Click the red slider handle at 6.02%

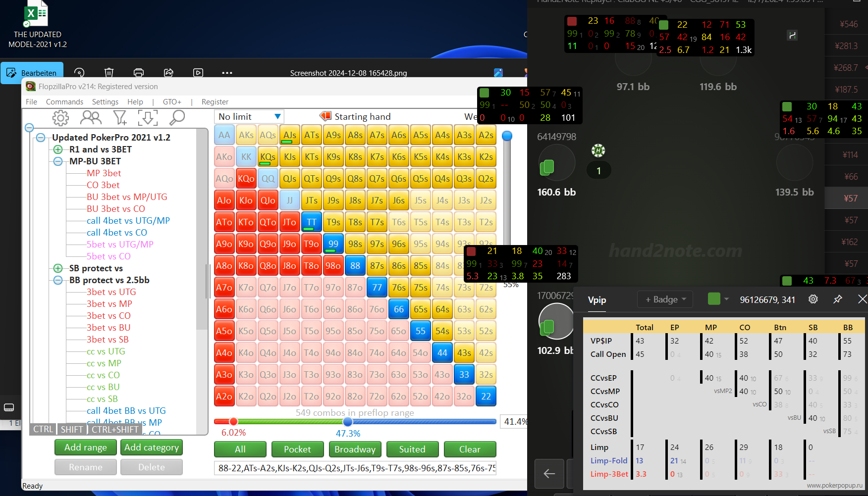pyautogui.click(x=233, y=421)
